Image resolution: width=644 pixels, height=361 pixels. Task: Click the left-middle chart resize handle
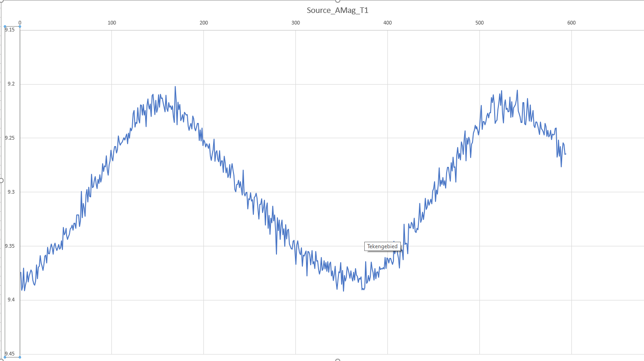pyautogui.click(x=1, y=180)
